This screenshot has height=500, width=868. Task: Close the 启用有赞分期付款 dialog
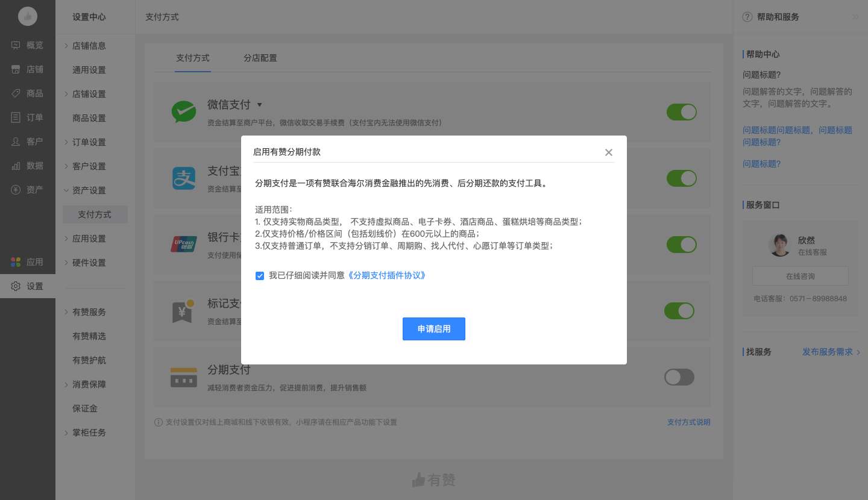(609, 152)
